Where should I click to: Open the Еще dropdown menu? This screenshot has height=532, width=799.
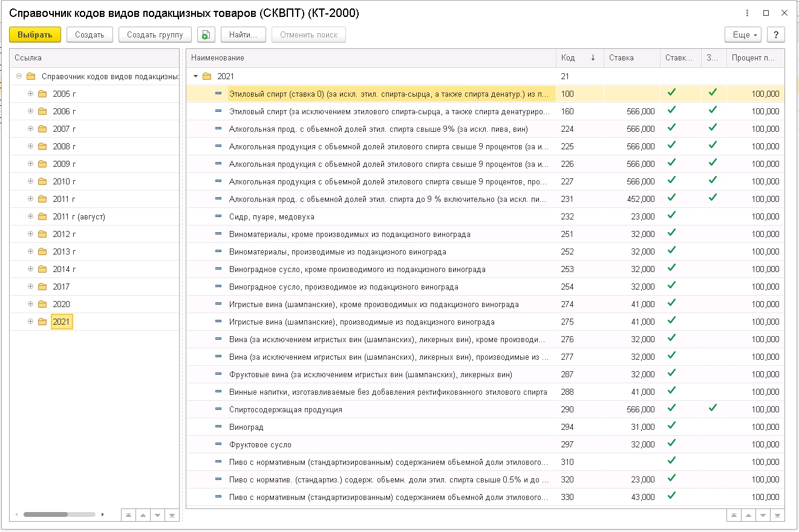[742, 34]
